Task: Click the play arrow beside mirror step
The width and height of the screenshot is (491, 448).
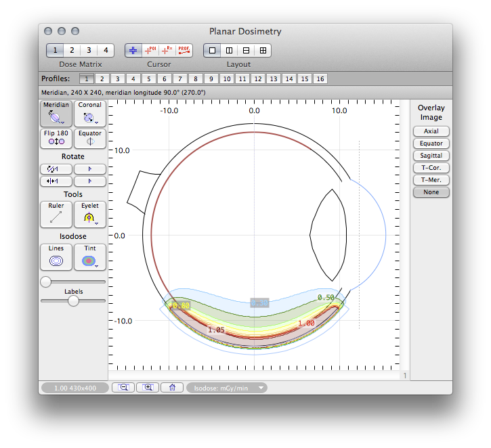Action: coord(90,181)
